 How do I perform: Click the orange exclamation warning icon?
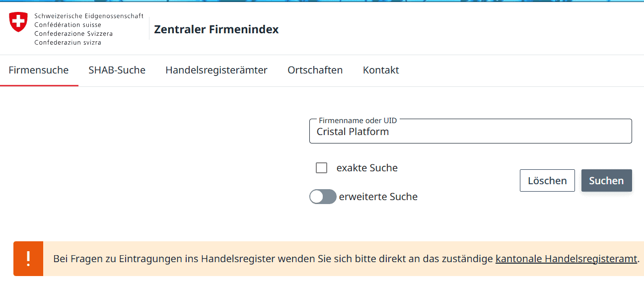(28, 258)
